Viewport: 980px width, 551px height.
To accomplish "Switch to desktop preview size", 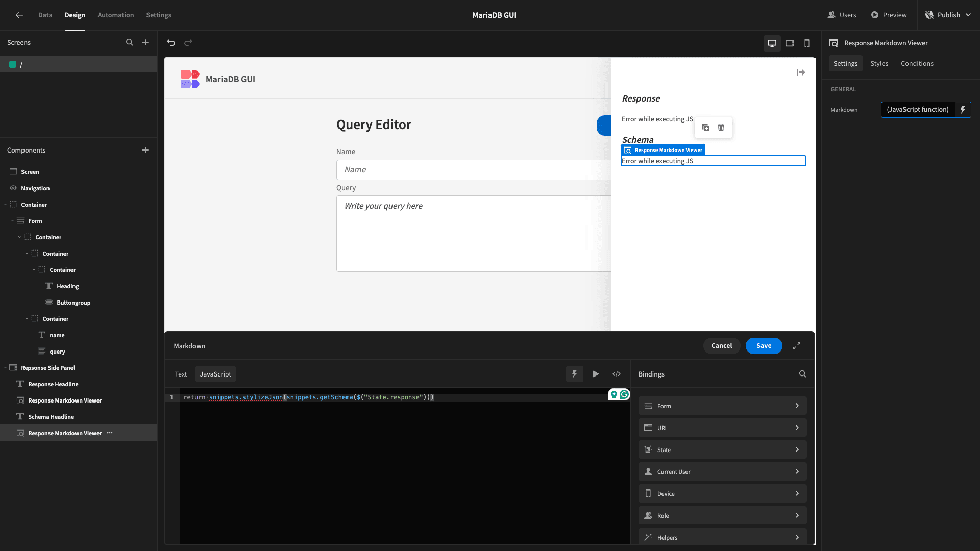I will (772, 43).
